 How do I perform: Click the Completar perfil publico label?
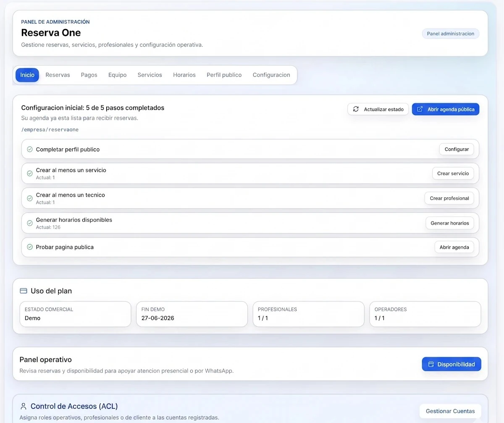(68, 149)
